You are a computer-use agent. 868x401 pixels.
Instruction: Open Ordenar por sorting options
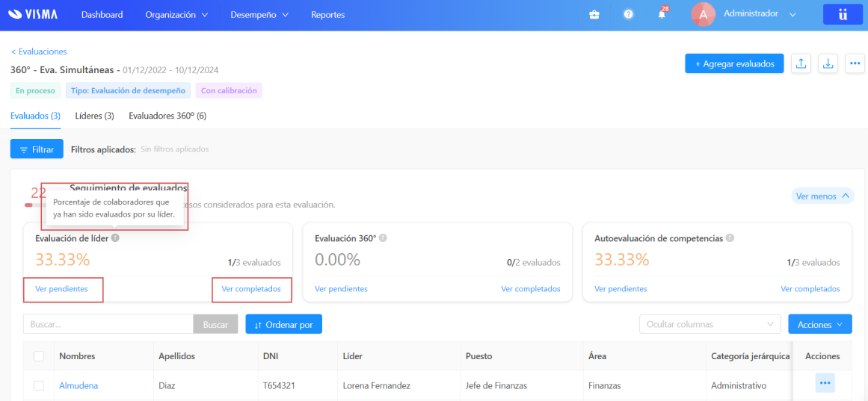click(283, 324)
